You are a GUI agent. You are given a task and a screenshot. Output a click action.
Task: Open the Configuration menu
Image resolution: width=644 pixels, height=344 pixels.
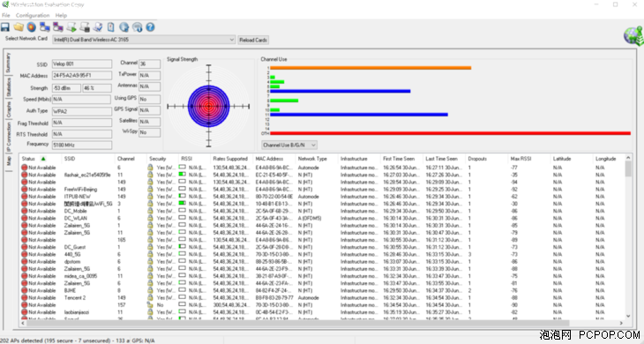pyautogui.click(x=33, y=15)
